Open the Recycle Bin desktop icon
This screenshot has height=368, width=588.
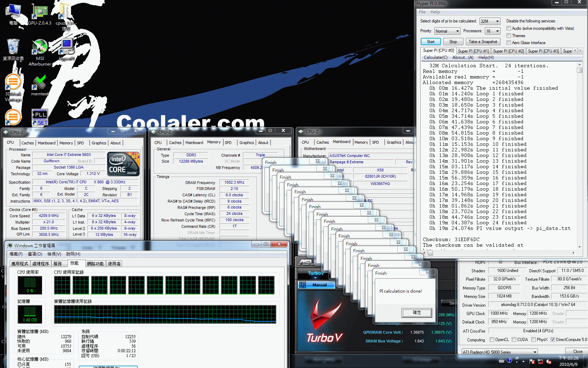tap(13, 49)
